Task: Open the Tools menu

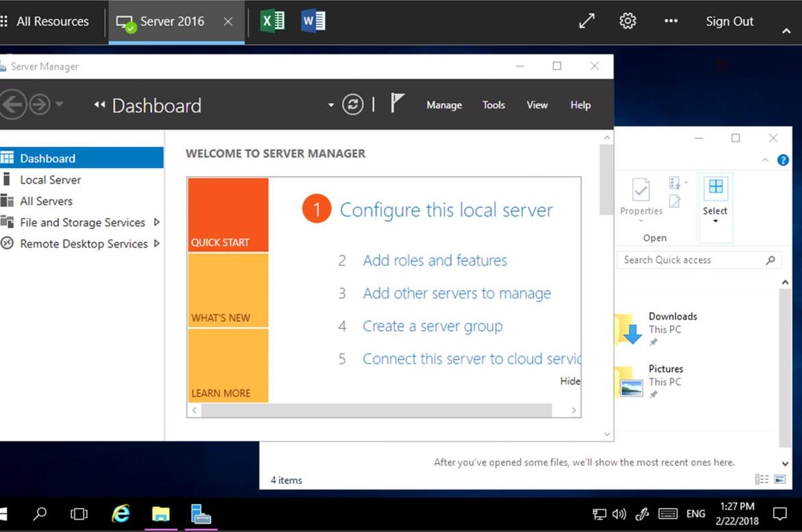Action: pyautogui.click(x=494, y=105)
